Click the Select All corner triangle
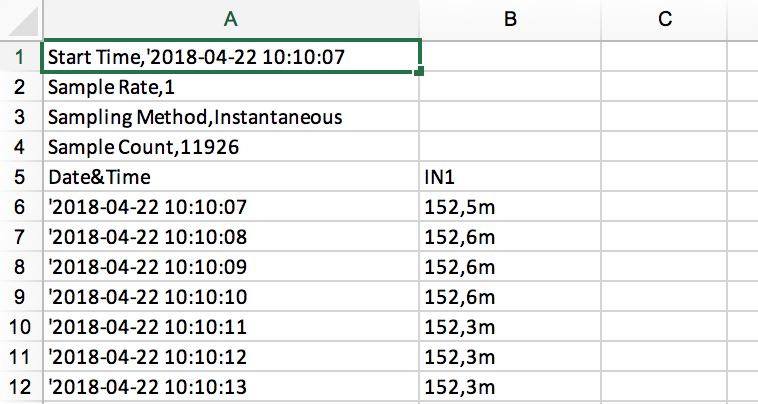Screen dimensions: 758x404 (20, 18)
